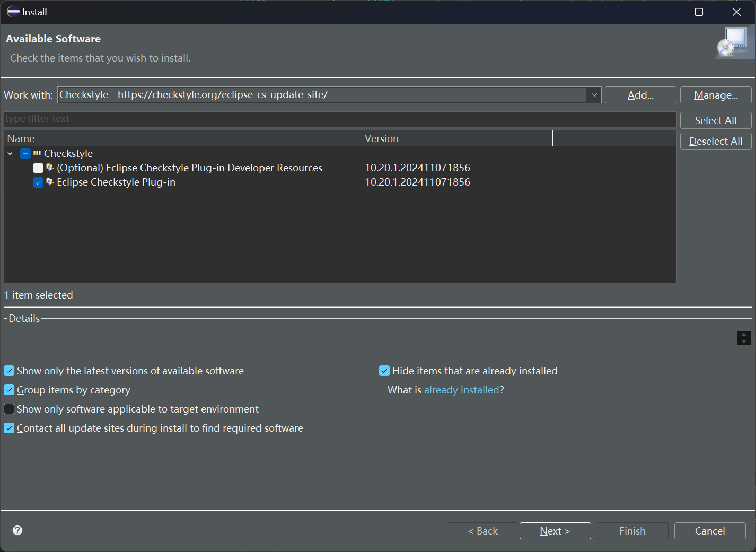
Task: Click the help question mark icon
Action: click(x=17, y=530)
